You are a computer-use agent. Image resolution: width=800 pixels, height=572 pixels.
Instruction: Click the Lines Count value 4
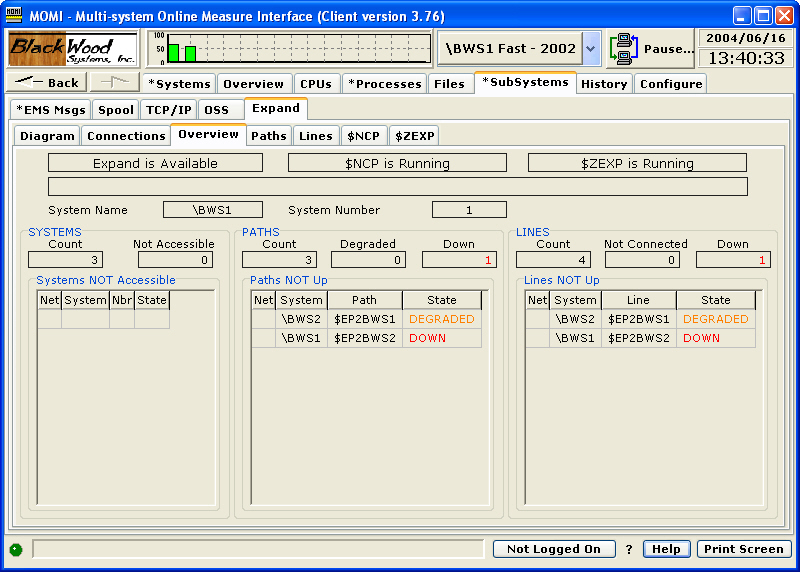(x=554, y=260)
